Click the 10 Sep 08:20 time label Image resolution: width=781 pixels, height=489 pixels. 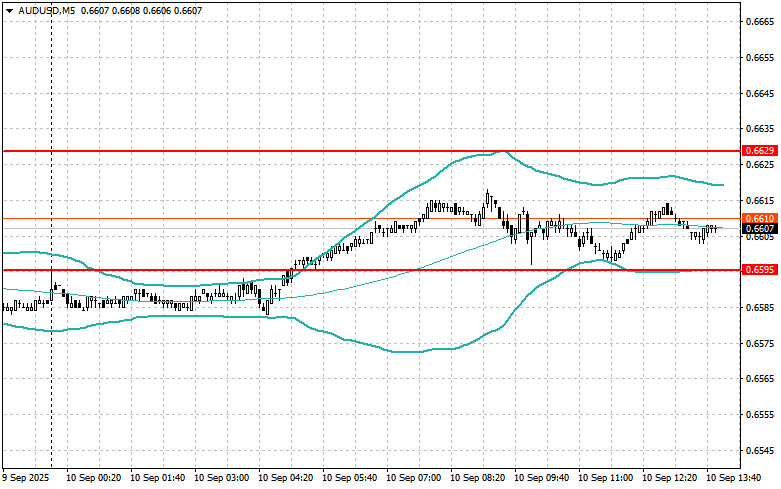478,478
